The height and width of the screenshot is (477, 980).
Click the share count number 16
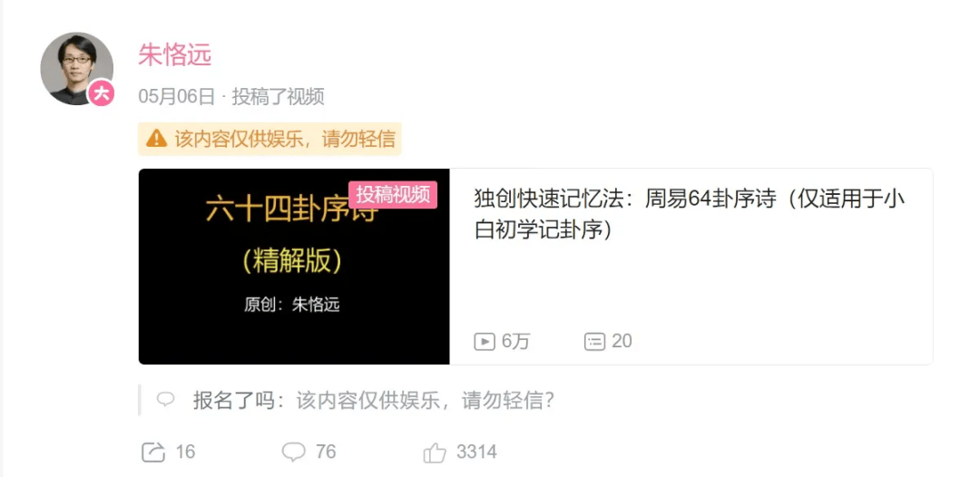pyautogui.click(x=186, y=452)
